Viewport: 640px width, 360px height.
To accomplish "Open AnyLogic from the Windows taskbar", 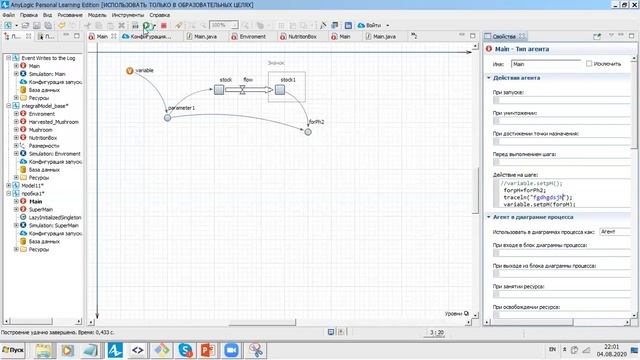I will [x=115, y=350].
